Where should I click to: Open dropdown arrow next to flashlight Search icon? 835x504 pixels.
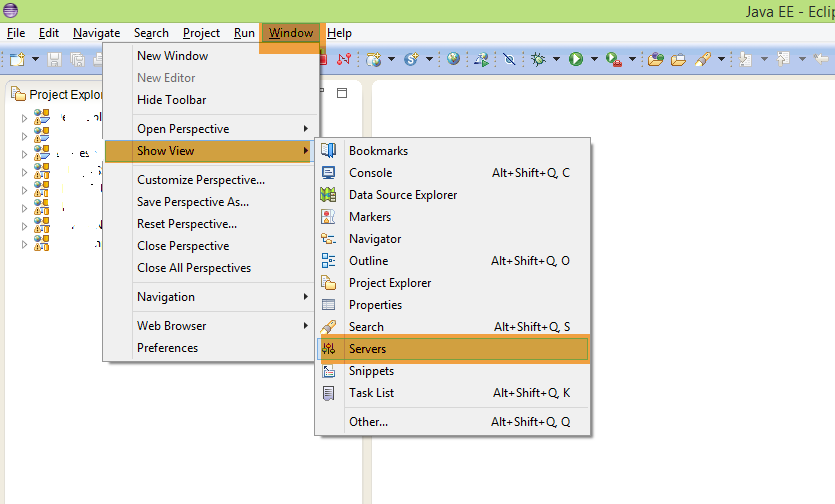click(x=722, y=59)
